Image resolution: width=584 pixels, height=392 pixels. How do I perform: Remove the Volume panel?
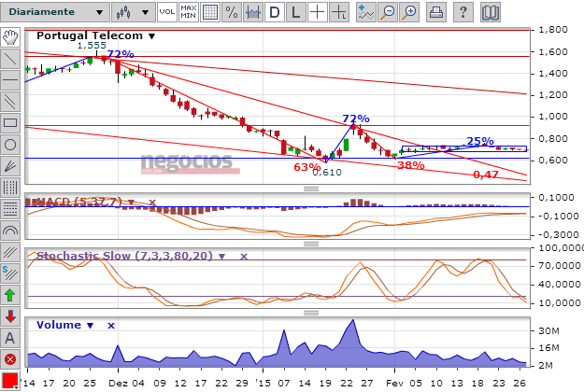tap(111, 326)
